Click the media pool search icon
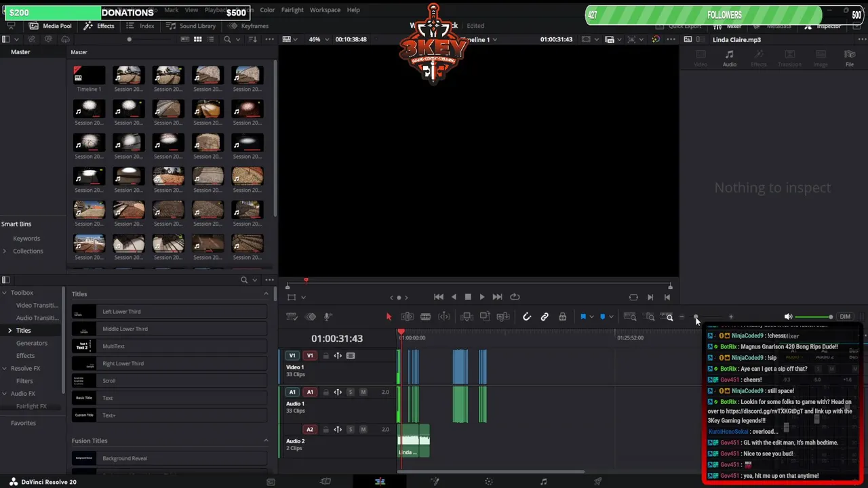 tap(227, 39)
